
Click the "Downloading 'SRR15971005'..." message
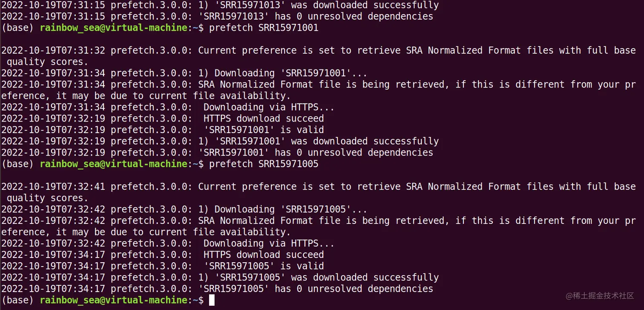[x=291, y=209]
